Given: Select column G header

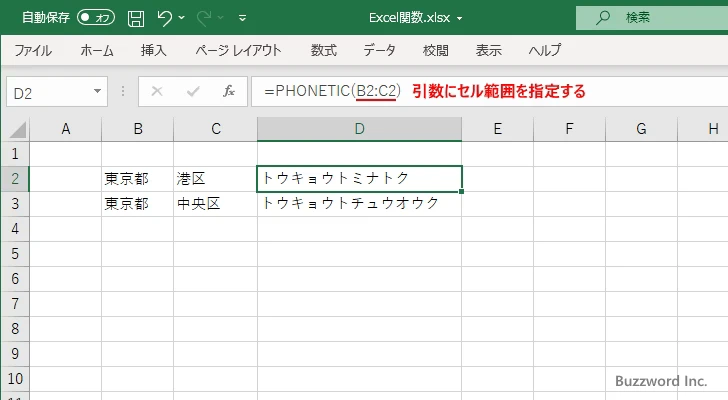Looking at the screenshot, I should click(x=641, y=129).
